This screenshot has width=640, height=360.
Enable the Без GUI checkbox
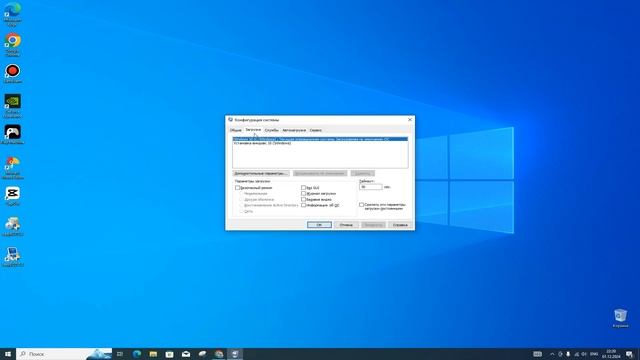pos(303,188)
